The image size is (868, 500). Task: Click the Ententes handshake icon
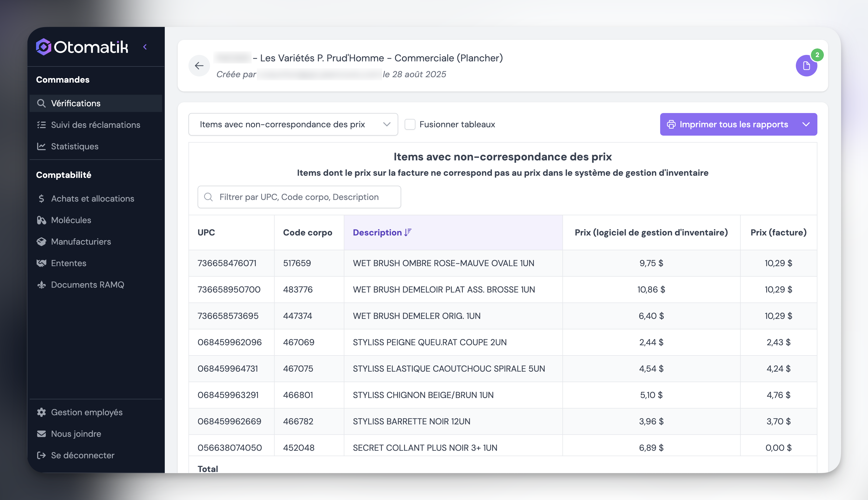[x=41, y=263]
